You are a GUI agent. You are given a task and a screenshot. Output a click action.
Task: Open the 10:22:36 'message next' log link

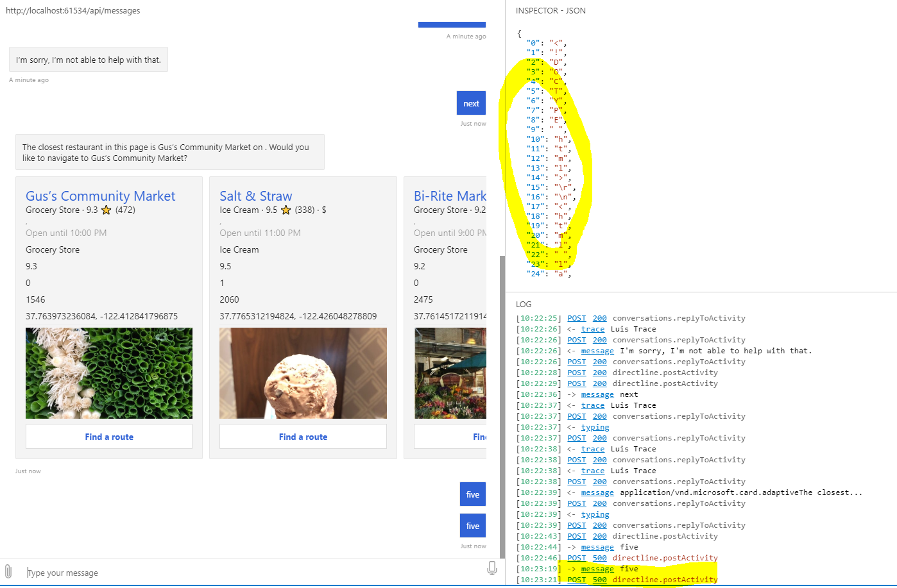click(597, 394)
